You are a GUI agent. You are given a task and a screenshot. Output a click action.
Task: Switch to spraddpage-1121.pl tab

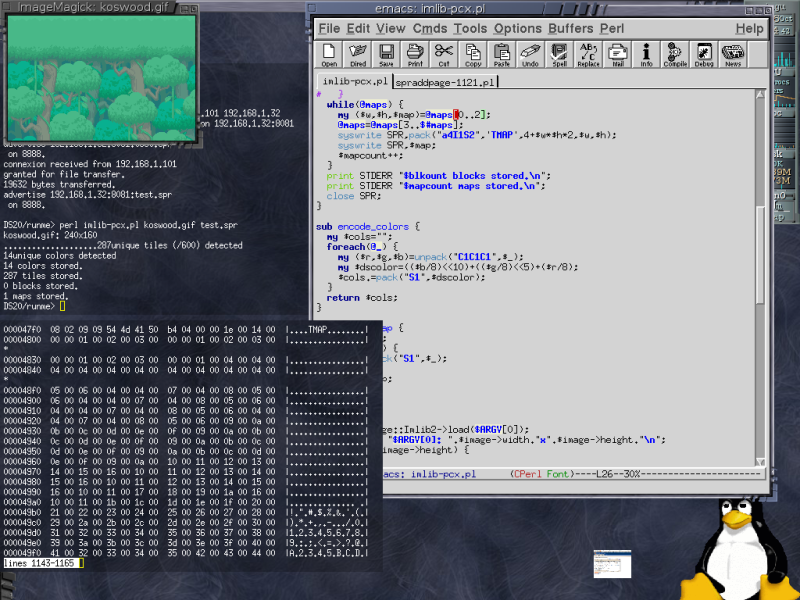coord(445,82)
